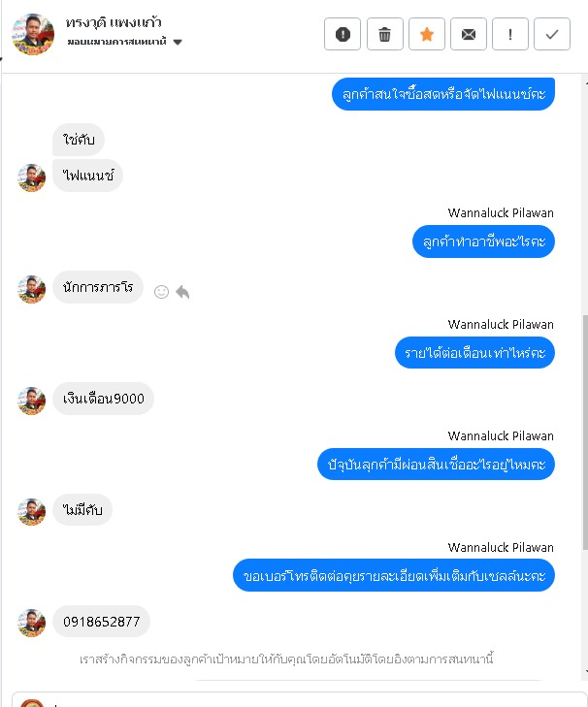The width and height of the screenshot is (588, 707).
Task: Click the chat vertical scrollbar thumb
Action: [x=585, y=432]
